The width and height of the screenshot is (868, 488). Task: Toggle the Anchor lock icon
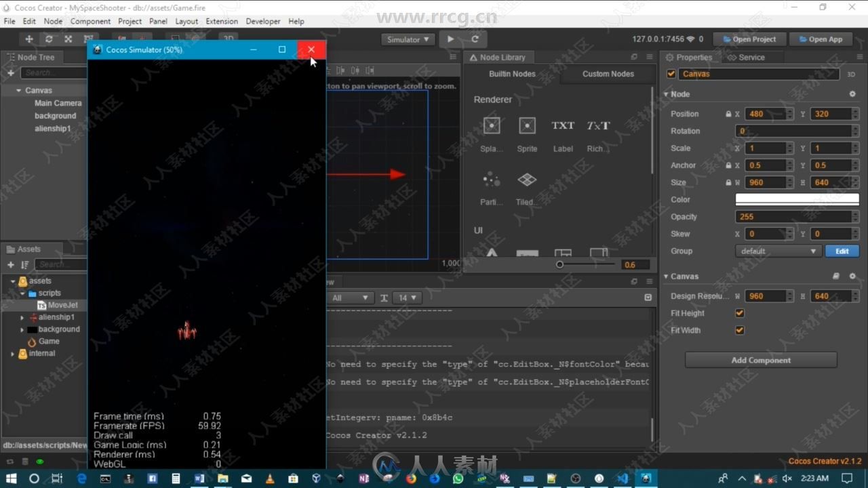point(728,165)
